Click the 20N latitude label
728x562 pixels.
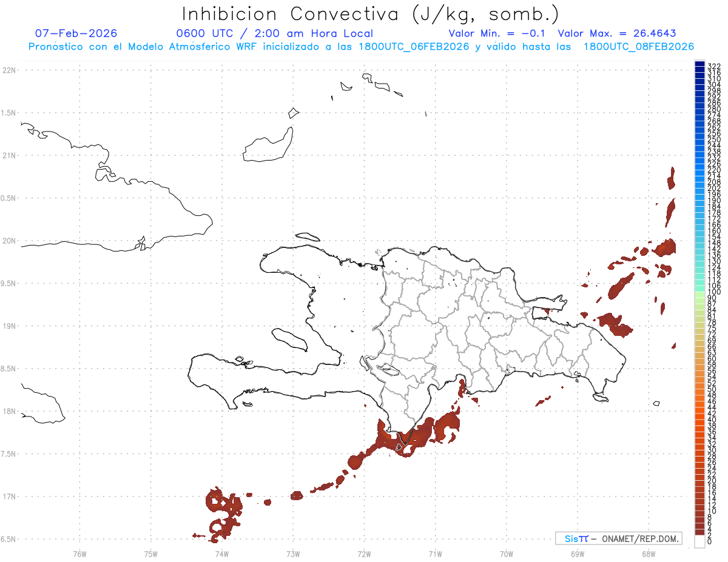[x=9, y=241]
